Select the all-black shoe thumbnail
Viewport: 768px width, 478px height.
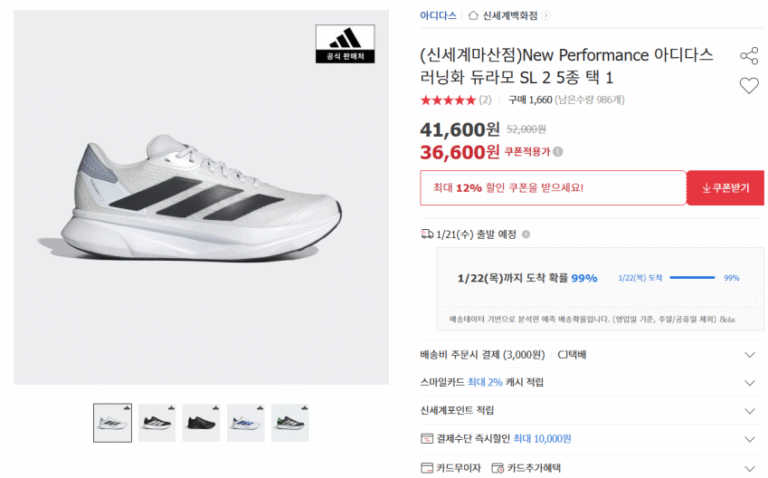coord(201,423)
